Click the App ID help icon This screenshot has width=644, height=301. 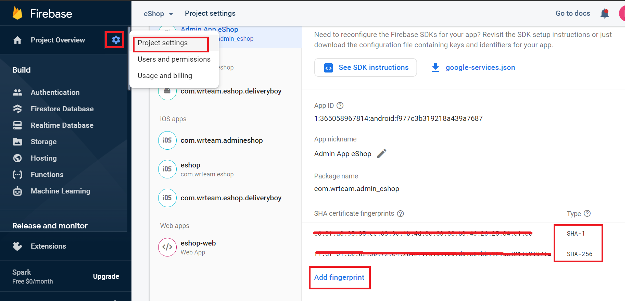(340, 105)
